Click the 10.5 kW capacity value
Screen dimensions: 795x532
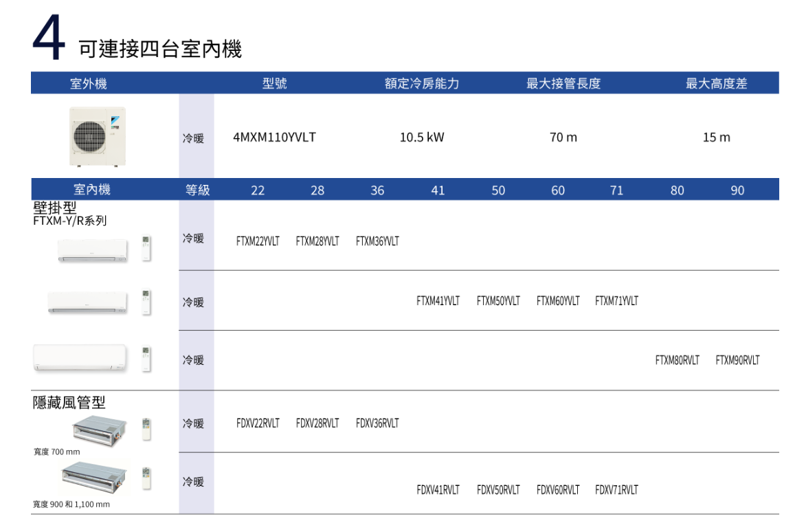coord(422,137)
